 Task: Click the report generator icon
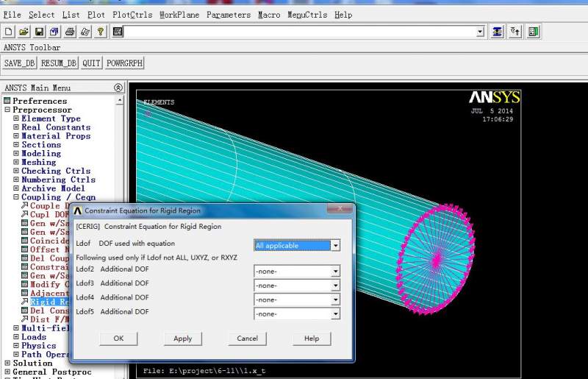pos(85,32)
